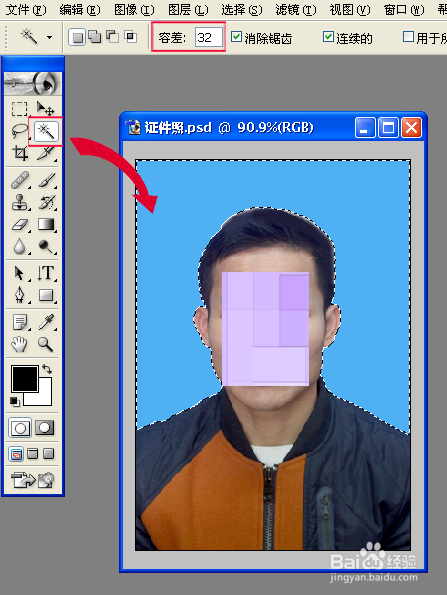
Task: Select the Eyedropper tool
Action: [x=46, y=322]
